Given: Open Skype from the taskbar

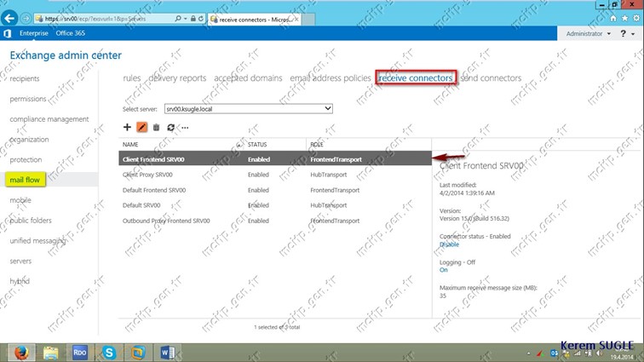Looking at the screenshot, I should click(109, 353).
